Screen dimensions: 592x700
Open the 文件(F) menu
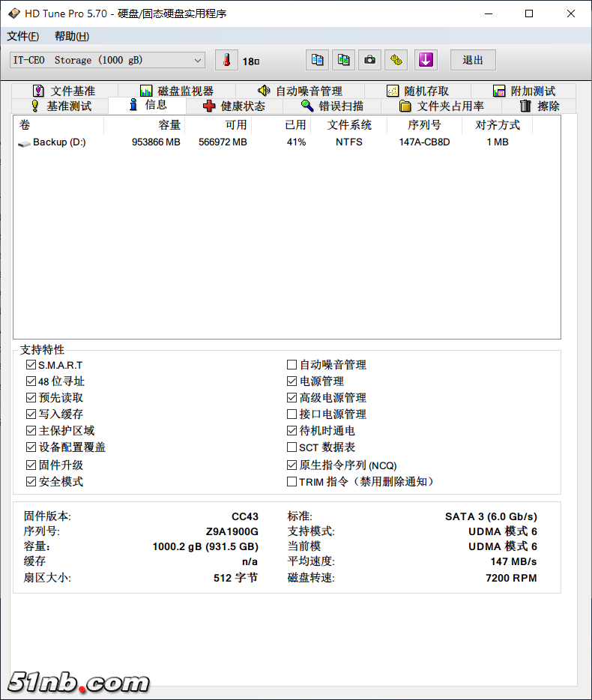pyautogui.click(x=22, y=37)
